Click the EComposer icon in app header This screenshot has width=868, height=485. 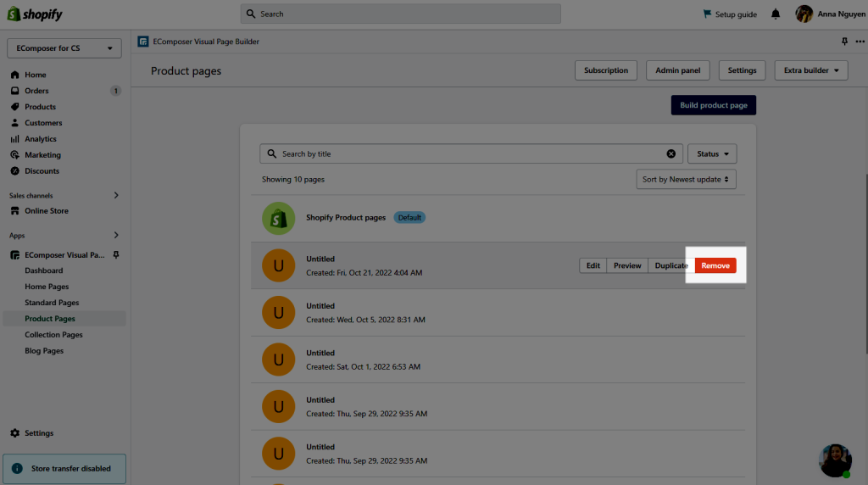click(143, 42)
